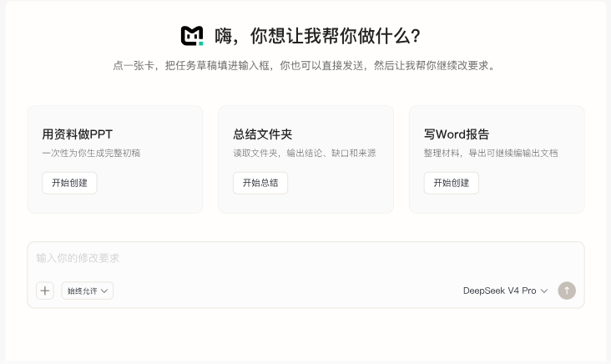Click 开始创建 on the 写Word报告 card
Image resolution: width=611 pixels, height=364 pixels.
452,183
